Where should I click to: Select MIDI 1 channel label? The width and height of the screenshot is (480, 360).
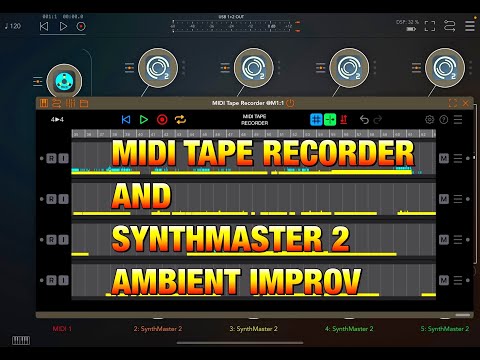click(62, 329)
